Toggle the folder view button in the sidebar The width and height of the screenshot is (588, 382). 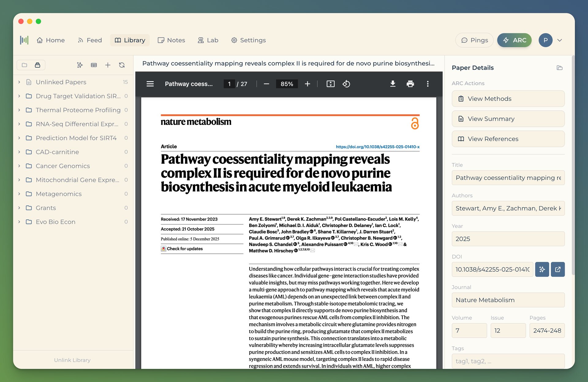[24, 65]
